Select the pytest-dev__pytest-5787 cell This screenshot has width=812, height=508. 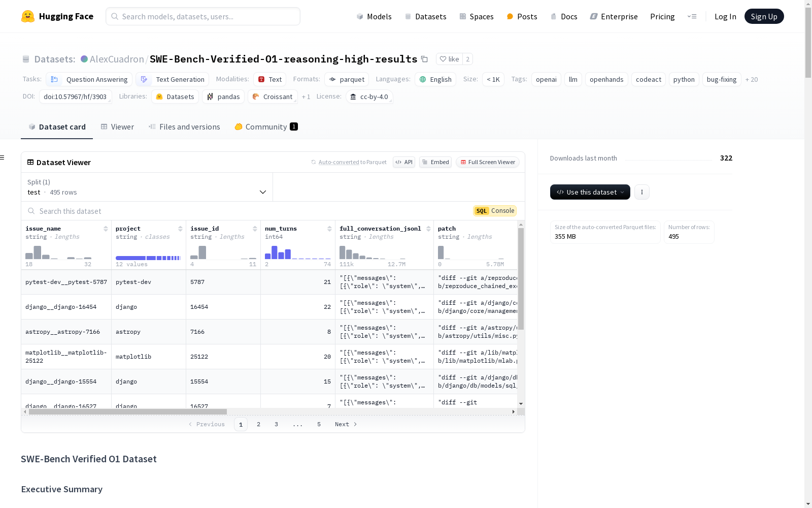66,282
